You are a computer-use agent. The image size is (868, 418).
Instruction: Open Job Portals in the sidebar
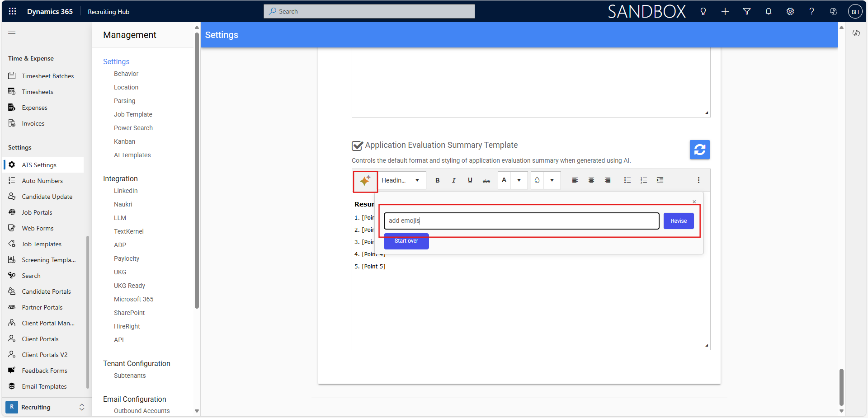coord(37,212)
